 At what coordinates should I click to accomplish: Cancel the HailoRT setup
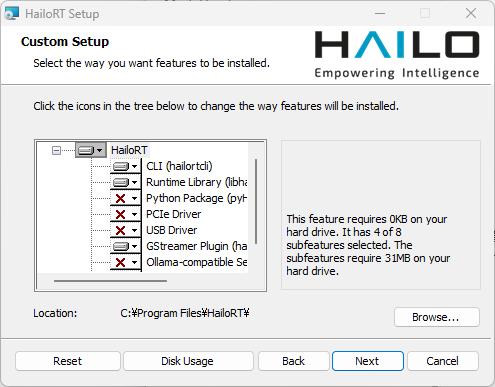click(443, 361)
